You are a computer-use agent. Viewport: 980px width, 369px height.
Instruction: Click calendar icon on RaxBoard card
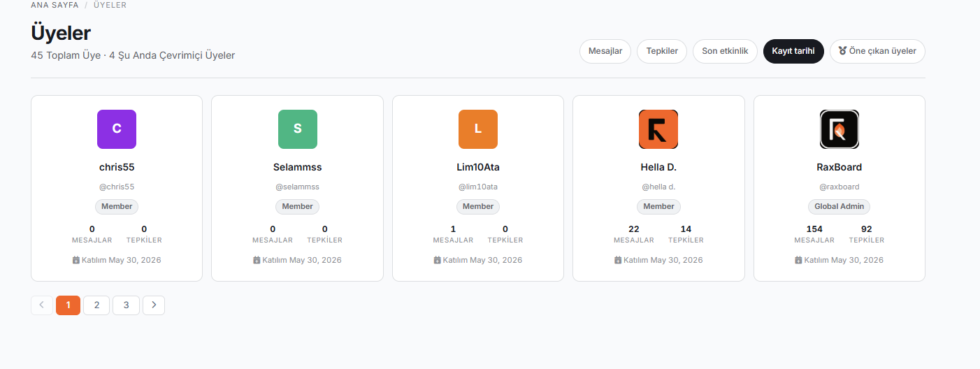[798, 260]
